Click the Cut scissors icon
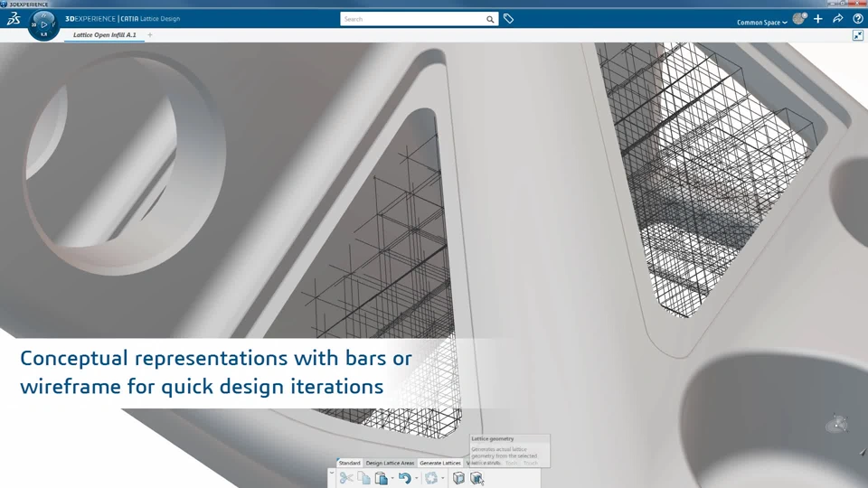Viewport: 868px width, 488px height. (x=346, y=477)
